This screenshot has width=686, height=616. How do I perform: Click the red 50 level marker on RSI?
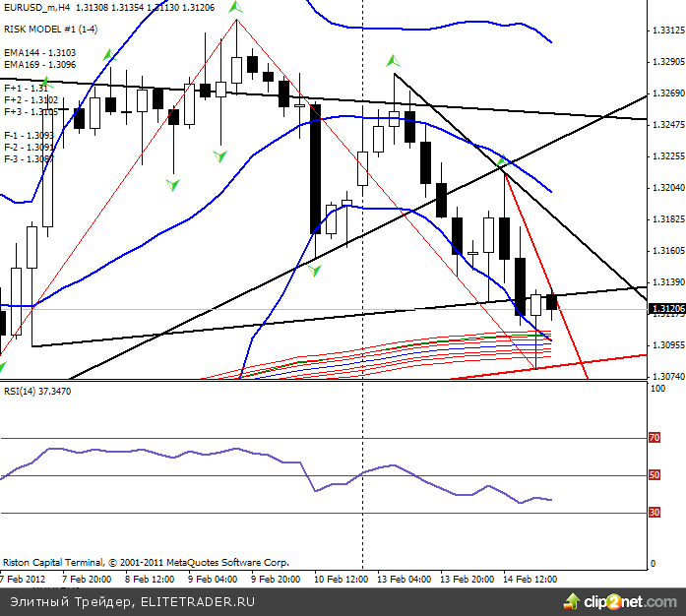(655, 475)
